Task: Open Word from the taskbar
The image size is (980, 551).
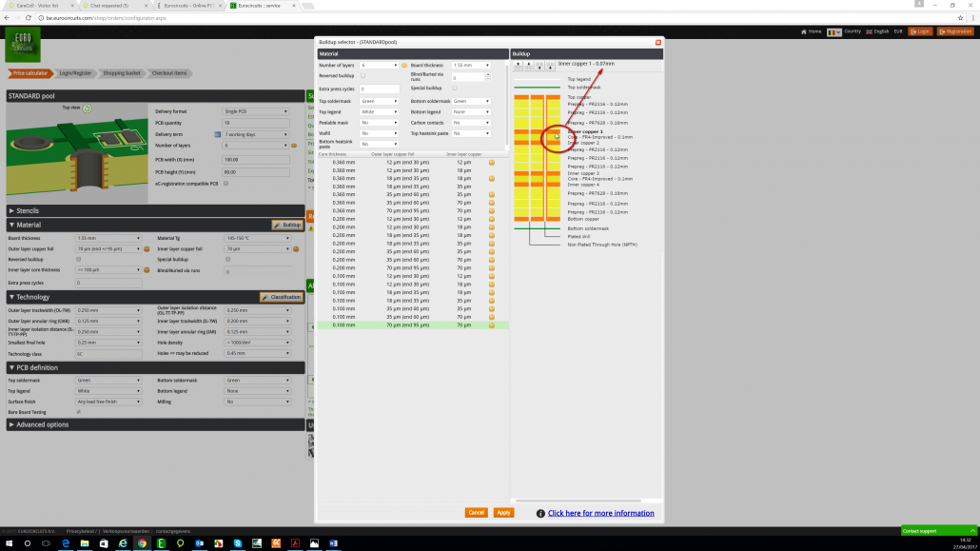Action: tap(333, 543)
